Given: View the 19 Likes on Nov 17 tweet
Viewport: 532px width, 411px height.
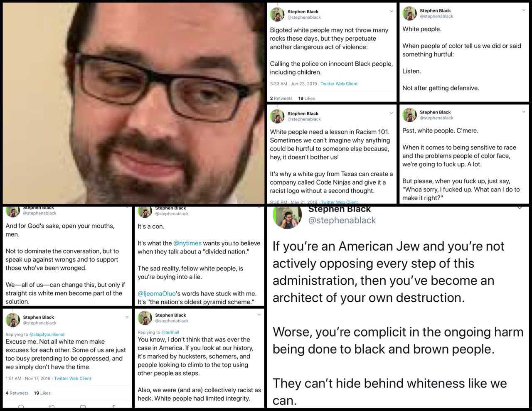Looking at the screenshot, I should 42,393.
